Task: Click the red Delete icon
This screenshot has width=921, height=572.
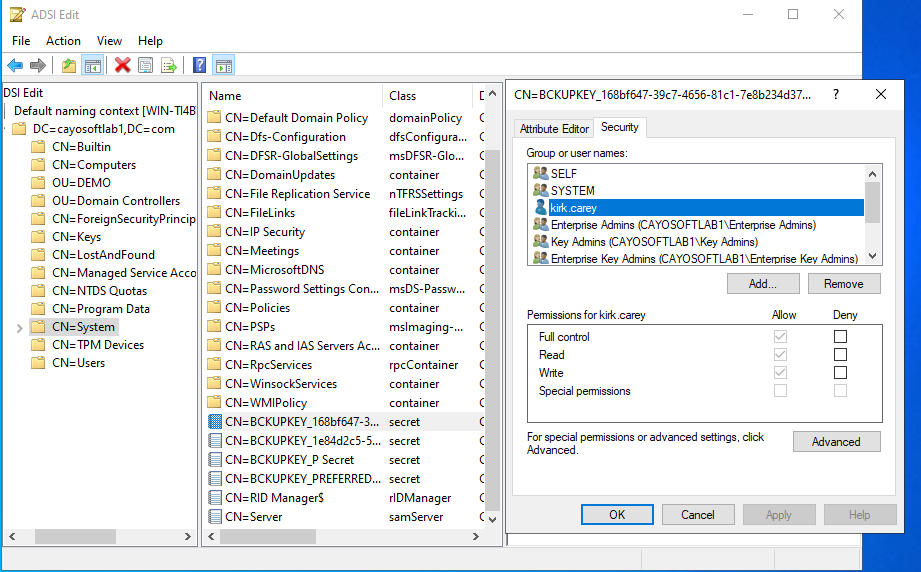Action: [x=122, y=66]
